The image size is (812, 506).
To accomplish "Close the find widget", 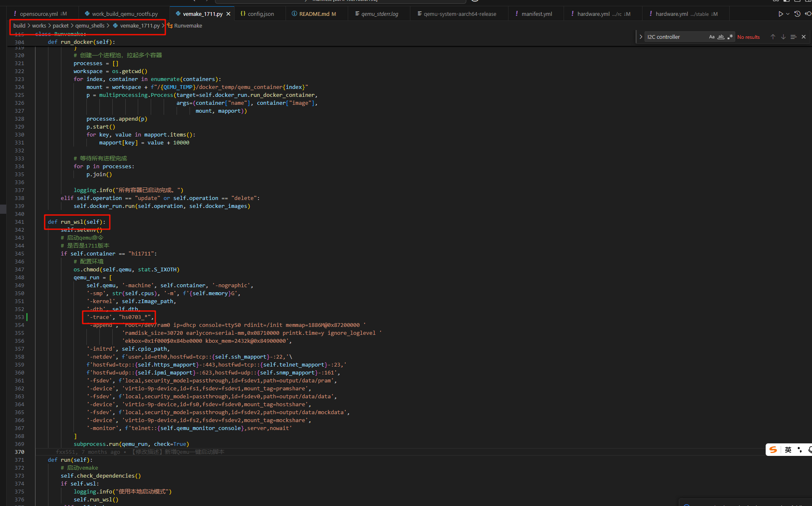I will pyautogui.click(x=804, y=37).
